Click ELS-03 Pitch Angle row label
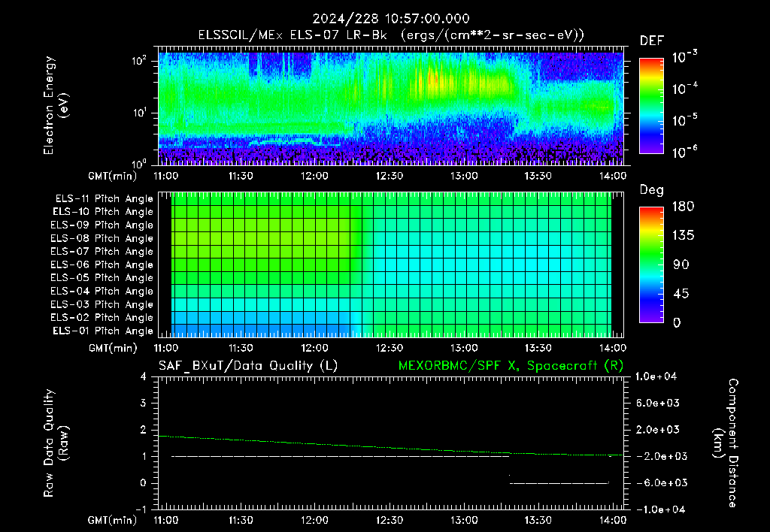Screen dimensions: 770x532 [x=102, y=305]
